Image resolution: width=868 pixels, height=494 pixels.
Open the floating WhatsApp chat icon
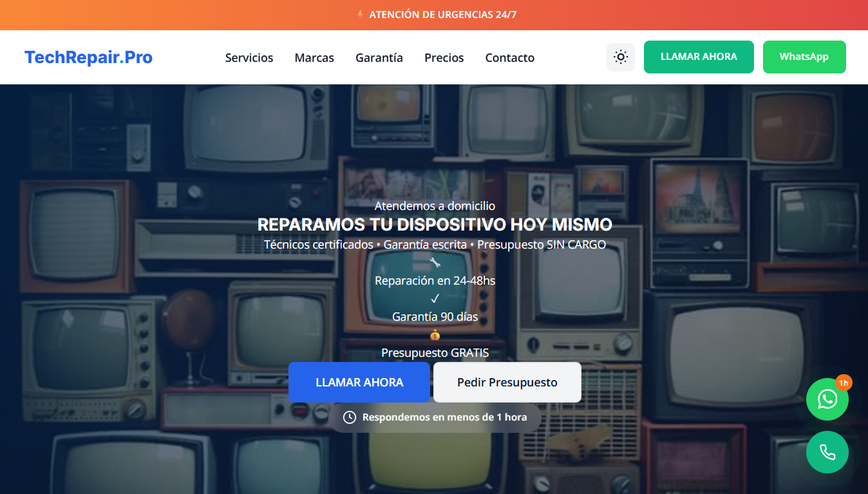827,399
